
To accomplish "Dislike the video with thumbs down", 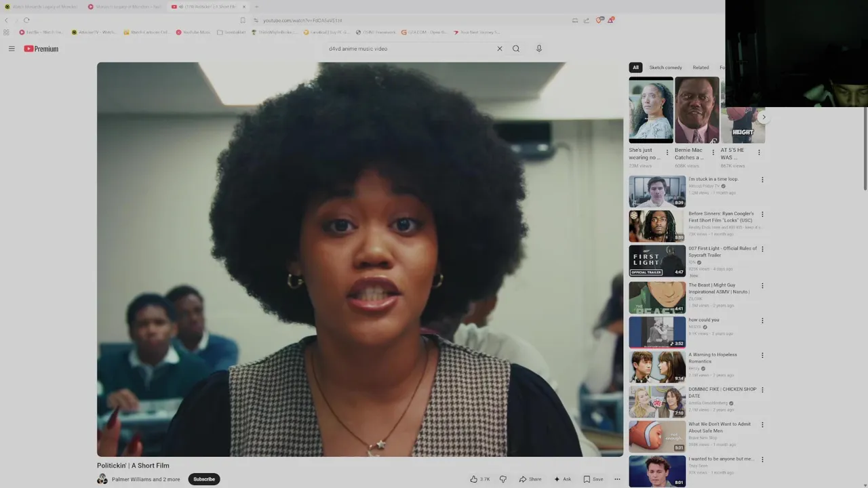I will (x=503, y=479).
